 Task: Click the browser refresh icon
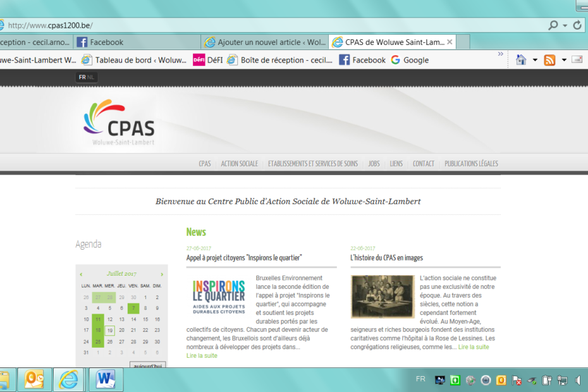(x=577, y=25)
